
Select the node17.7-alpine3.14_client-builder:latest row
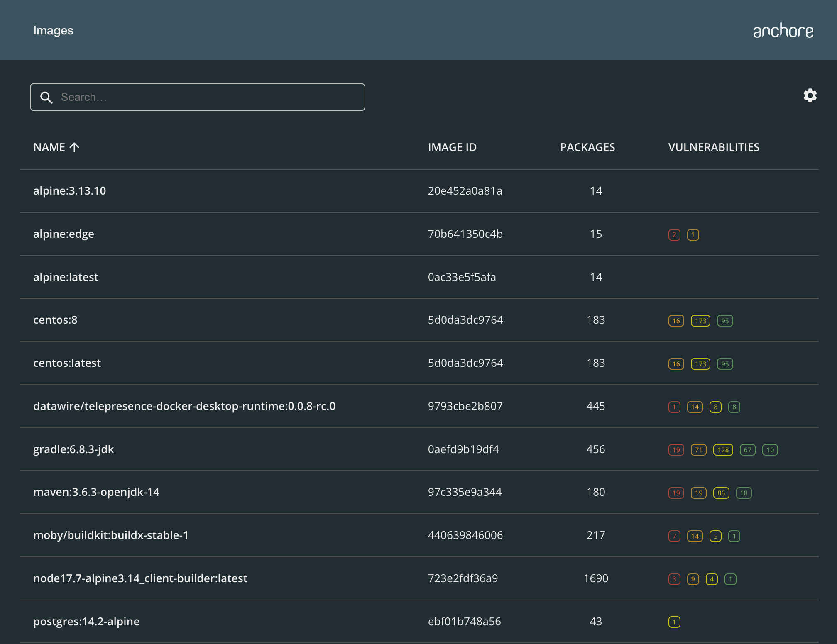[x=140, y=578]
